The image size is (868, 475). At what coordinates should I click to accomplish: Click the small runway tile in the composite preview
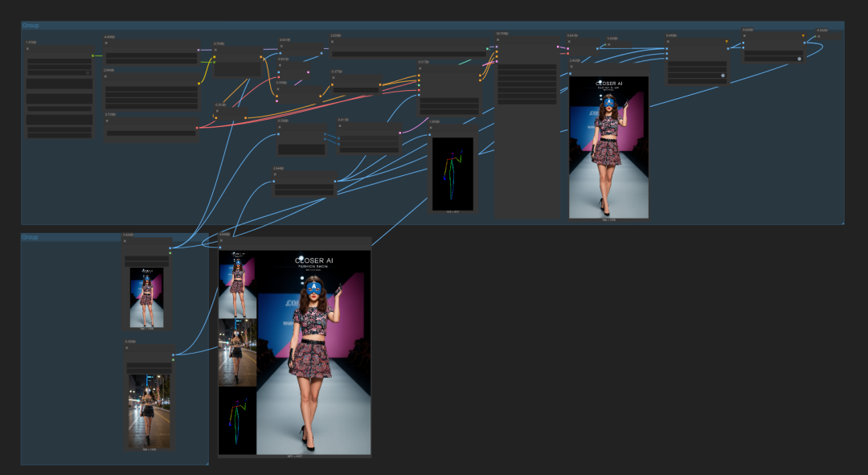tap(237, 285)
